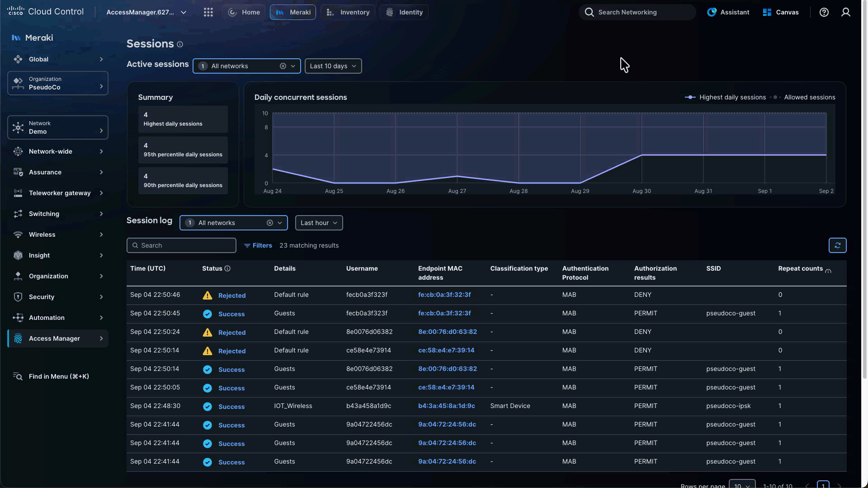
Task: Open the apps grid launcher icon
Action: [208, 12]
